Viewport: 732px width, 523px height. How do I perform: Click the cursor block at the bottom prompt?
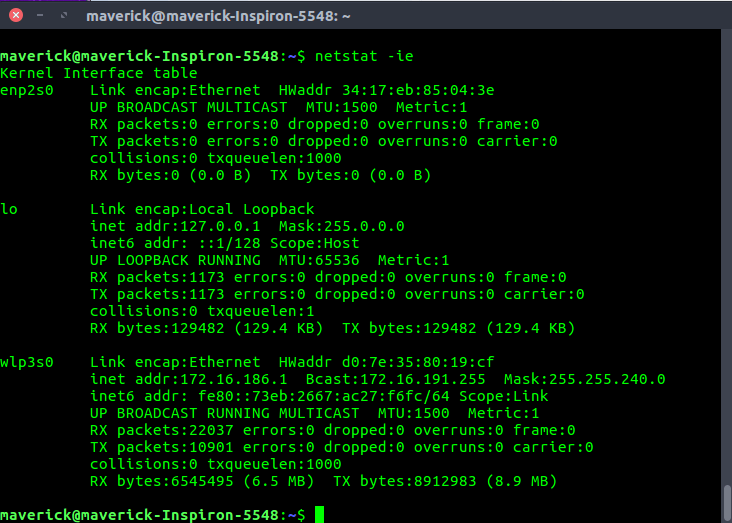pos(319,515)
